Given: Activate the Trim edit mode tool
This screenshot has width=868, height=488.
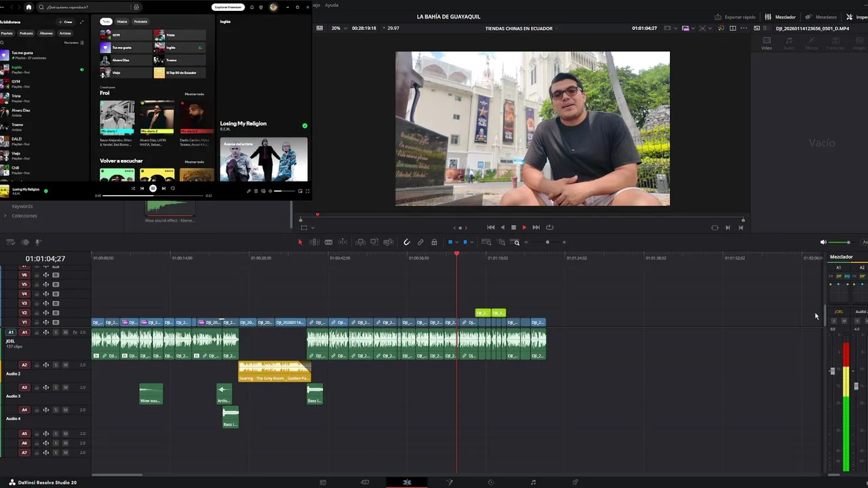Looking at the screenshot, I should 315,242.
